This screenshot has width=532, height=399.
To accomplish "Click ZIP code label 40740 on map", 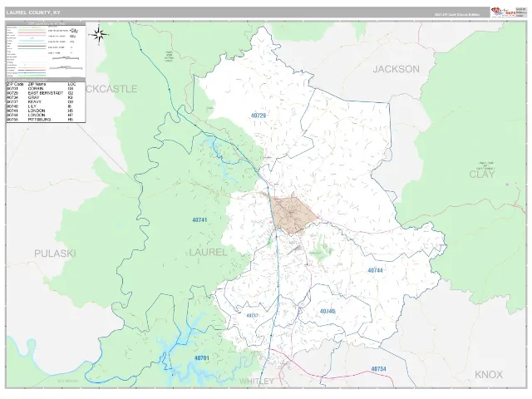I will tap(328, 311).
